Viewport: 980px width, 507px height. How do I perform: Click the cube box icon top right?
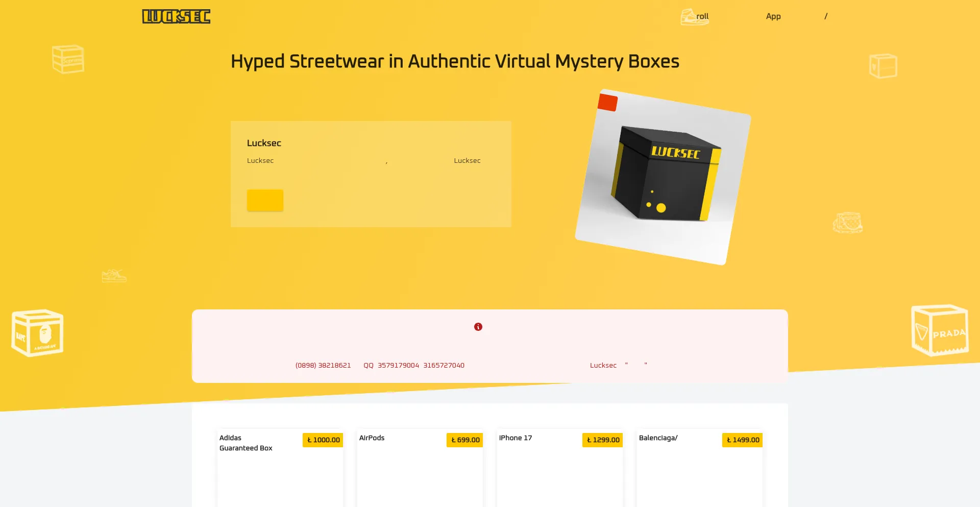pyautogui.click(x=883, y=66)
